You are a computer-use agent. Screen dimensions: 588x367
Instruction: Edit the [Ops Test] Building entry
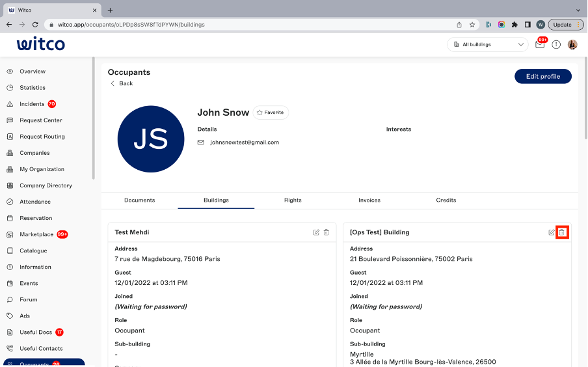552,232
